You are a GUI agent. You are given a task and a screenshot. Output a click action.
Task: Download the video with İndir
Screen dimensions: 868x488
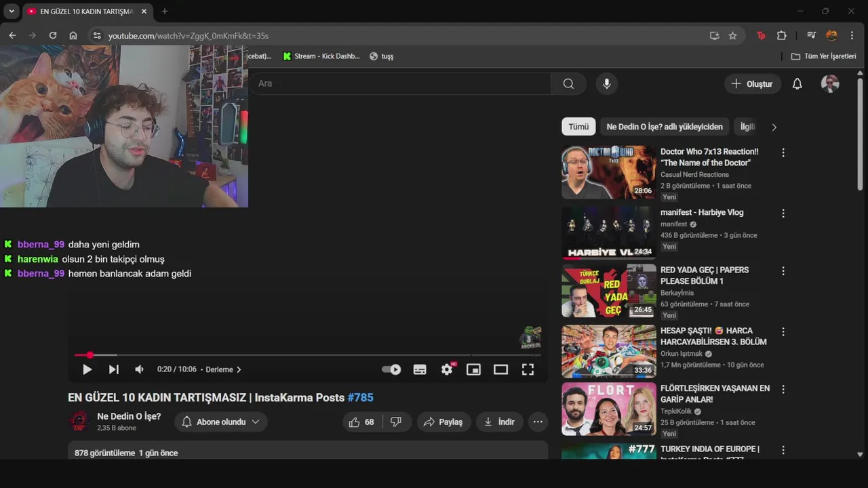click(x=499, y=422)
